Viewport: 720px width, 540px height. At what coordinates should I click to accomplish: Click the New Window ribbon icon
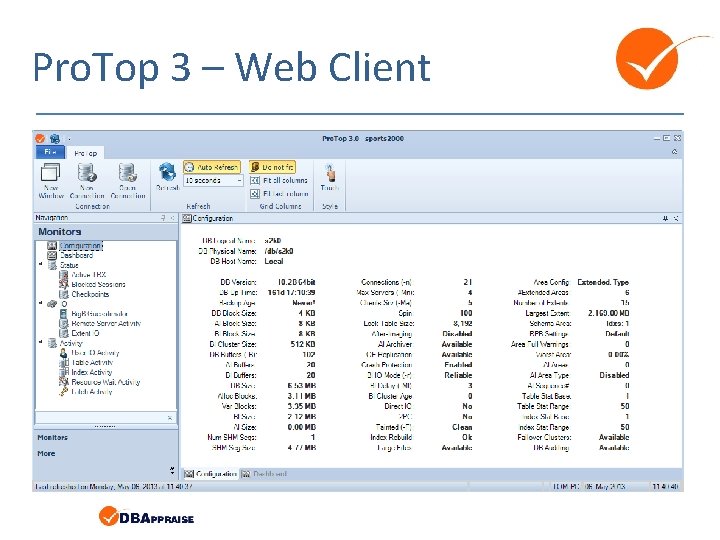pos(51,173)
